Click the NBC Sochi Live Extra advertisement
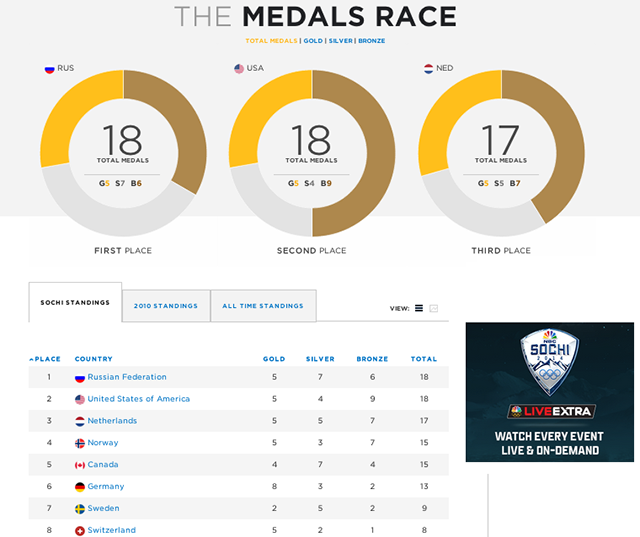Viewport: 640px width, 537px height. pyautogui.click(x=549, y=392)
